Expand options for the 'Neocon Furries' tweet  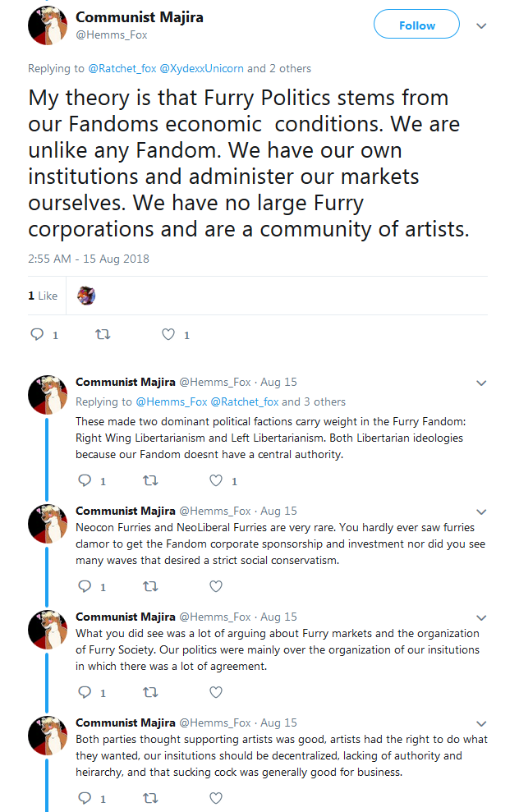(x=481, y=512)
